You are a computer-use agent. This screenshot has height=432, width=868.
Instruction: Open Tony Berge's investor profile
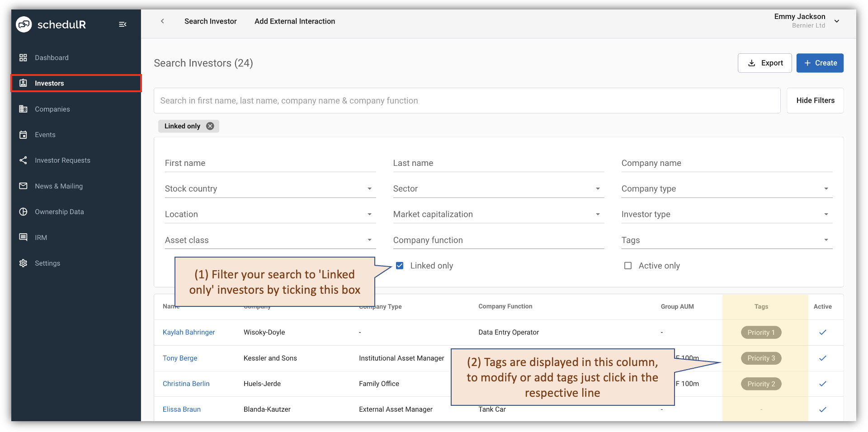coord(179,358)
